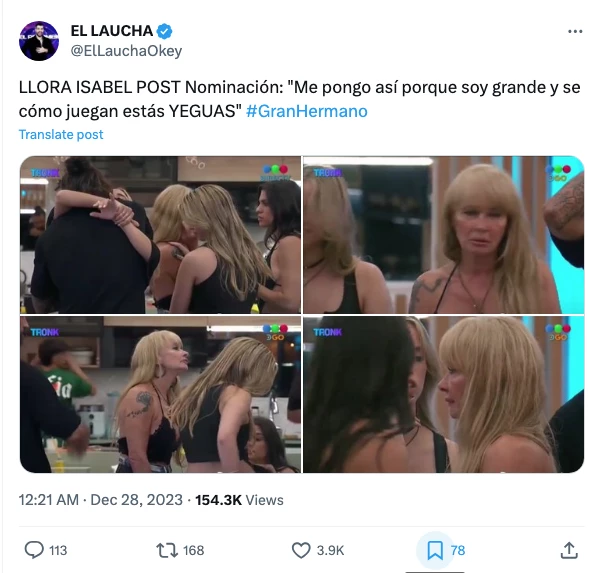Open the share upload icon
Screen dimensions: 589x573
click(569, 550)
